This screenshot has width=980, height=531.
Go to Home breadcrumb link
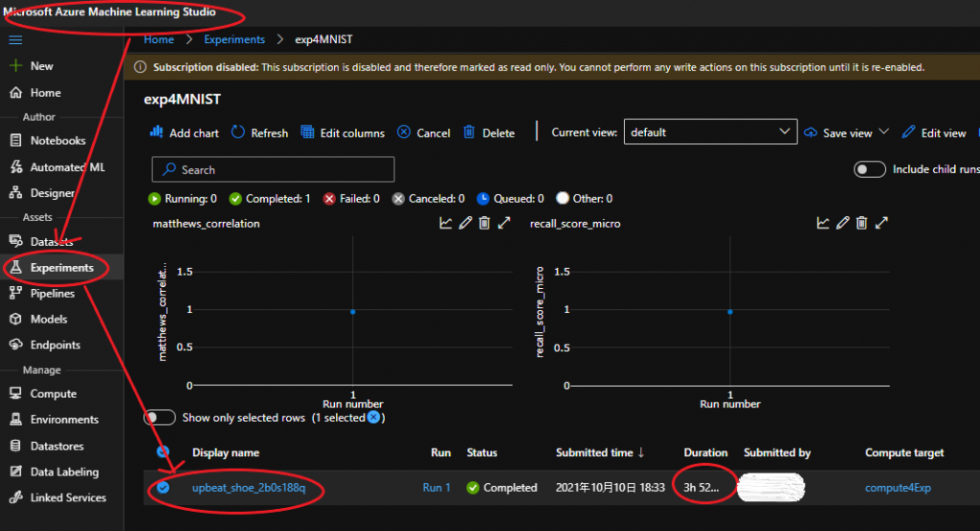tap(159, 39)
